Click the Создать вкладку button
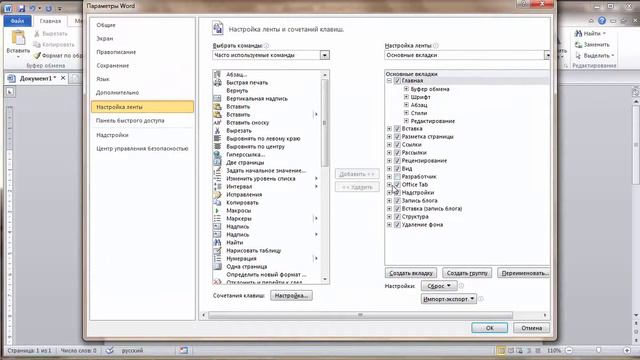This screenshot has width=640, height=360. (x=411, y=273)
